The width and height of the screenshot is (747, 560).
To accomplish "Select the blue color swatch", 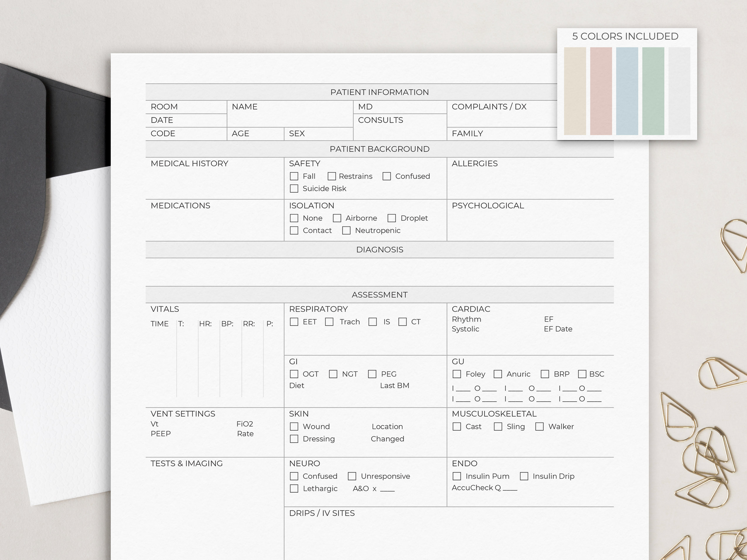I will [627, 91].
